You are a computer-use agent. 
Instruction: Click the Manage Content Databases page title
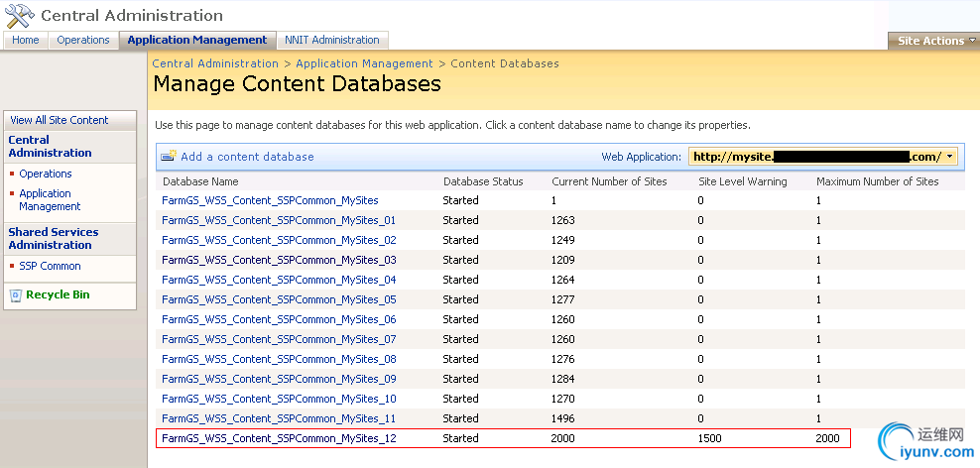(298, 83)
